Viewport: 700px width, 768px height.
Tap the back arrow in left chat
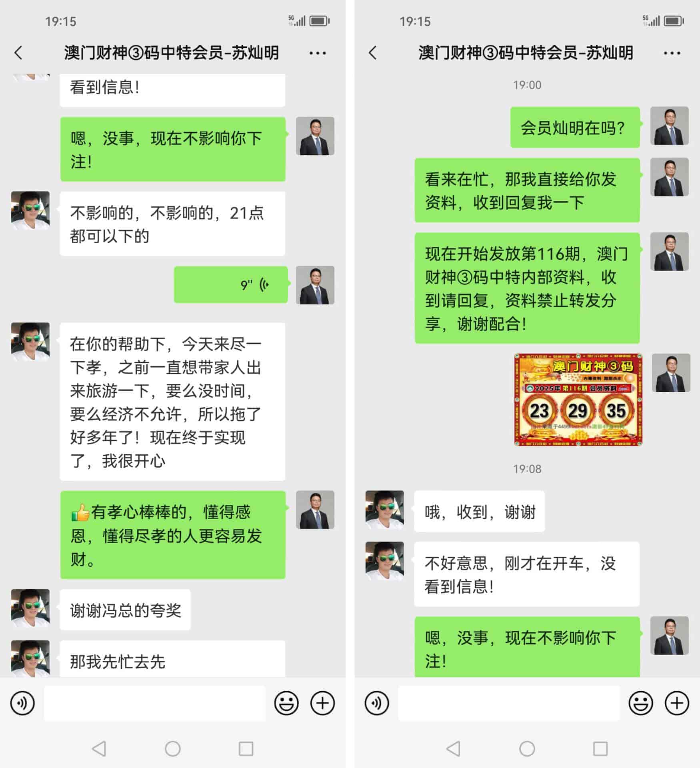18,53
